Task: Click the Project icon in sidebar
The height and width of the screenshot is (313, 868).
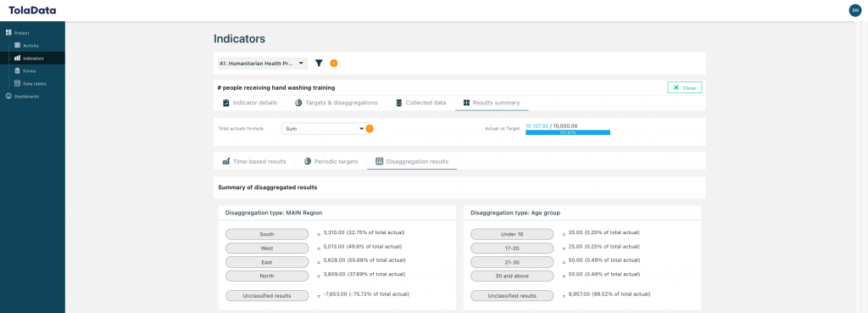Action: 8,33
